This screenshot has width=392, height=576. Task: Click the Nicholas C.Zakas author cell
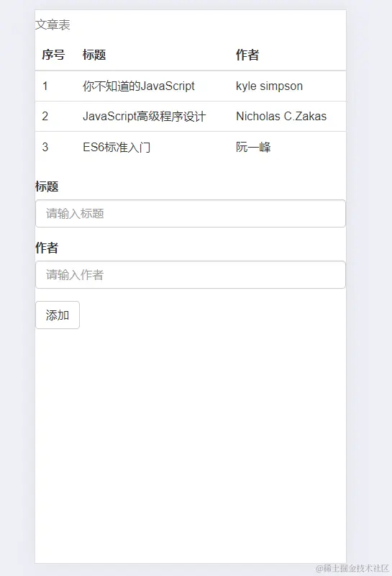click(x=281, y=117)
